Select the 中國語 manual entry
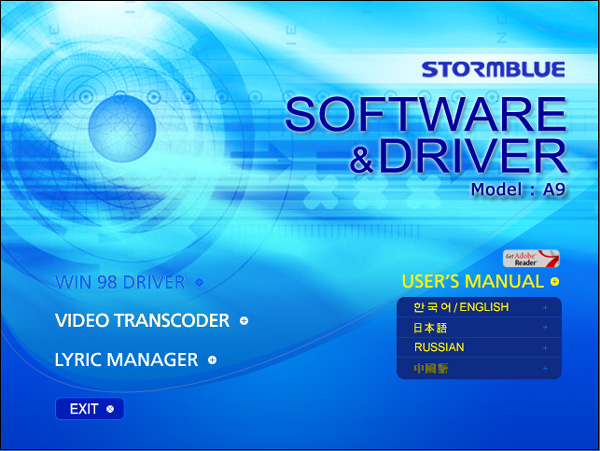600x451 pixels. tap(479, 368)
